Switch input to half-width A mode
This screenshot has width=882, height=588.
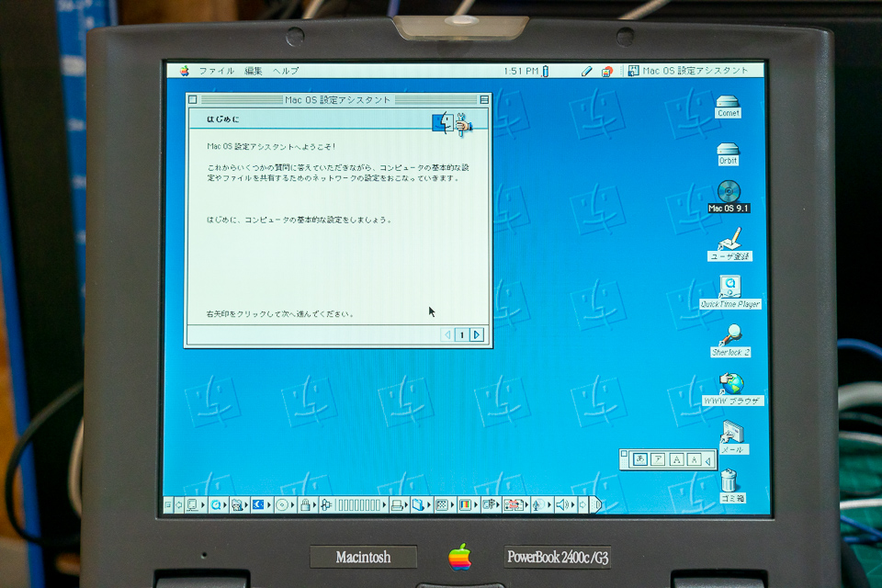tap(695, 459)
